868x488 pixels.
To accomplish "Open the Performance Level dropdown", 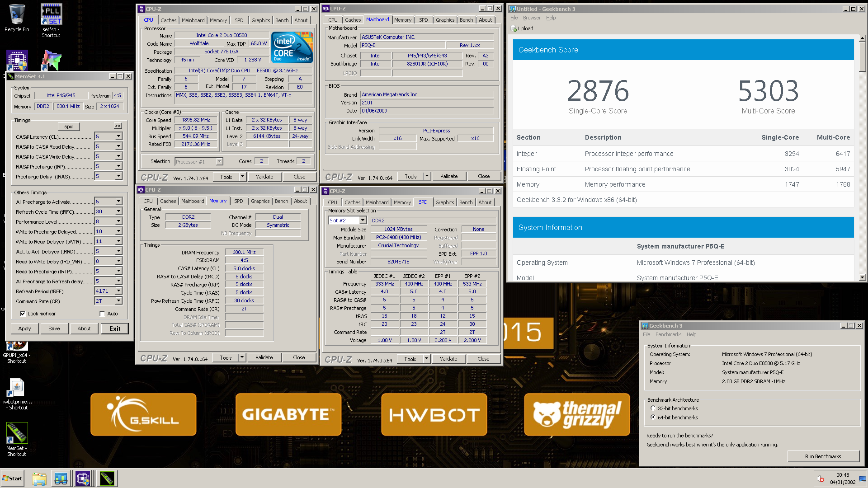I will (118, 221).
